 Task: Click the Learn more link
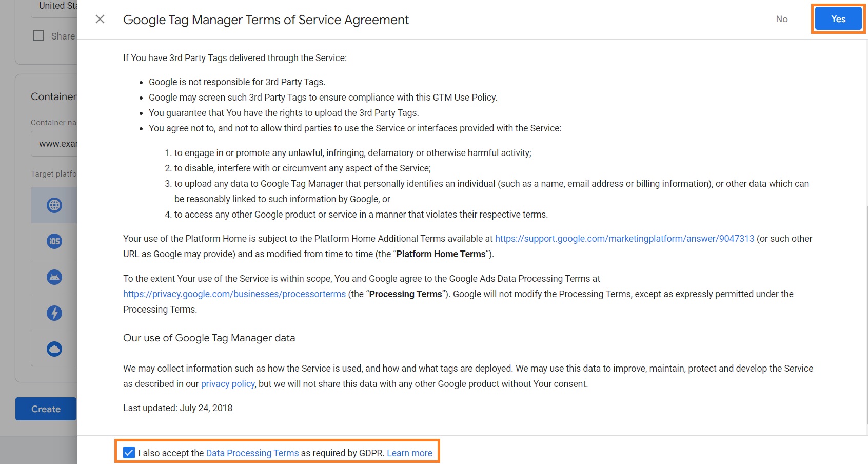[x=409, y=453]
